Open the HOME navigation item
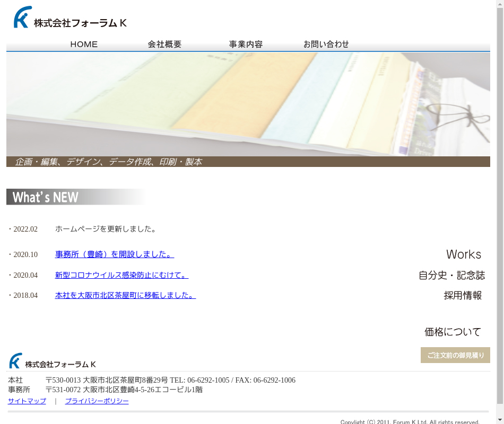This screenshot has height=424, width=504. (x=84, y=45)
